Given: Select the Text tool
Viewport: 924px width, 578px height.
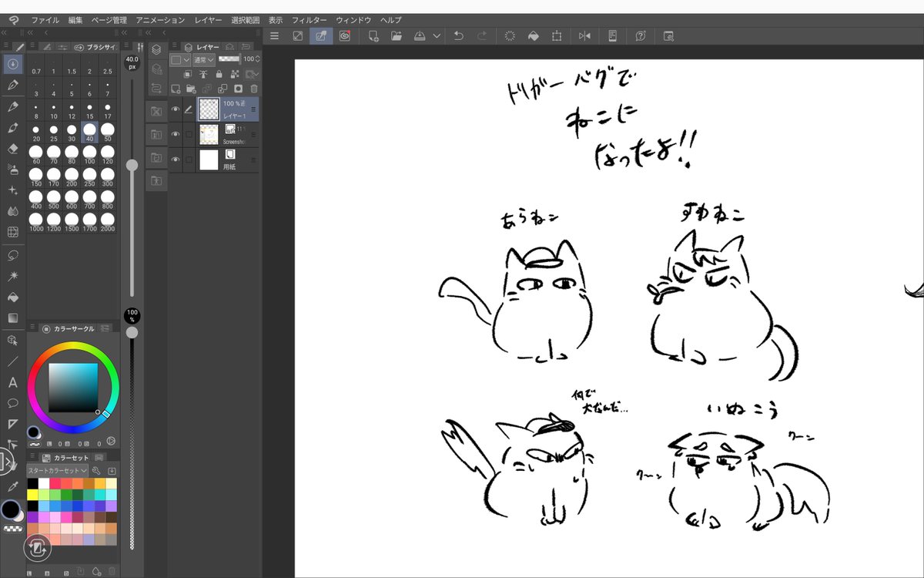Looking at the screenshot, I should coord(13,382).
